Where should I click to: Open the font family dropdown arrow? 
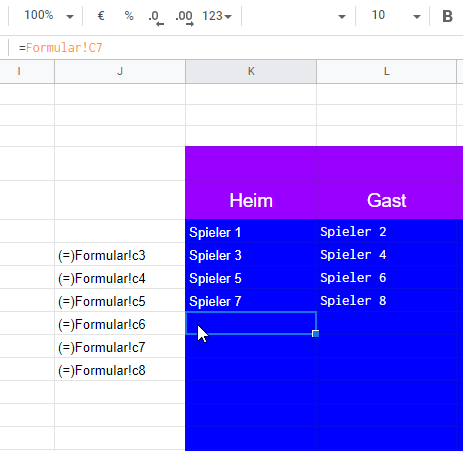(x=342, y=17)
